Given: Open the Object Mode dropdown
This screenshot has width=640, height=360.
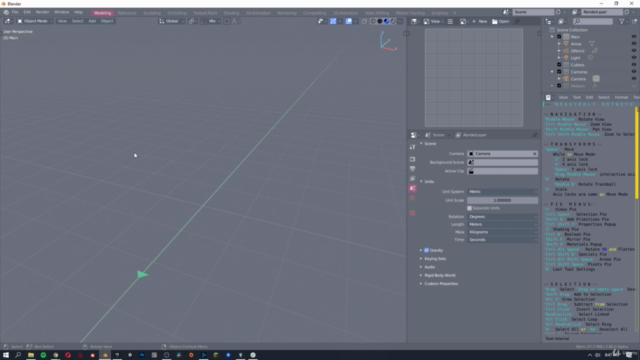Looking at the screenshot, I should [x=34, y=21].
